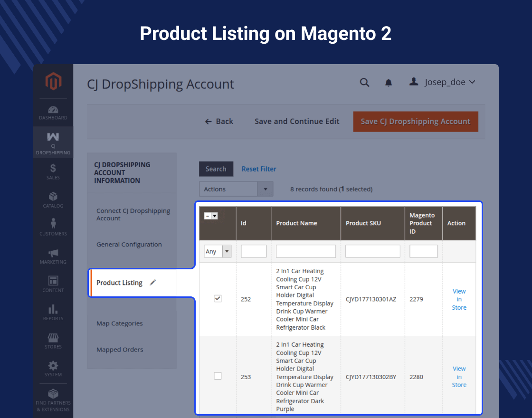
Task: Open the Any filter dropdown
Action: click(x=218, y=251)
